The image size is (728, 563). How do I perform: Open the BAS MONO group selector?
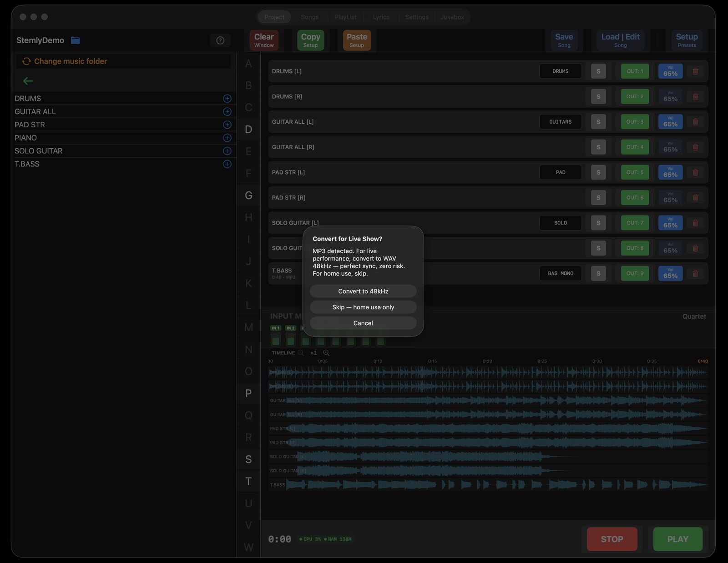[x=561, y=273]
